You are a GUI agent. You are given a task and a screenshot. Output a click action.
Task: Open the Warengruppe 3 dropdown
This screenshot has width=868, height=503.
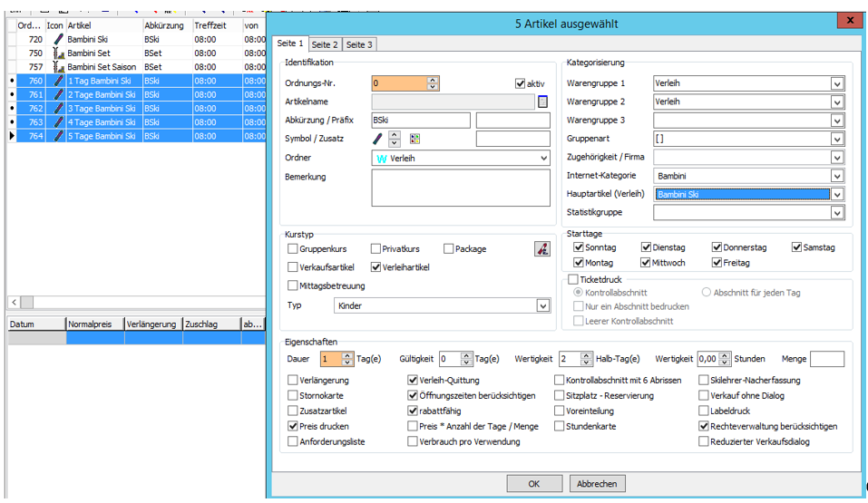(837, 121)
